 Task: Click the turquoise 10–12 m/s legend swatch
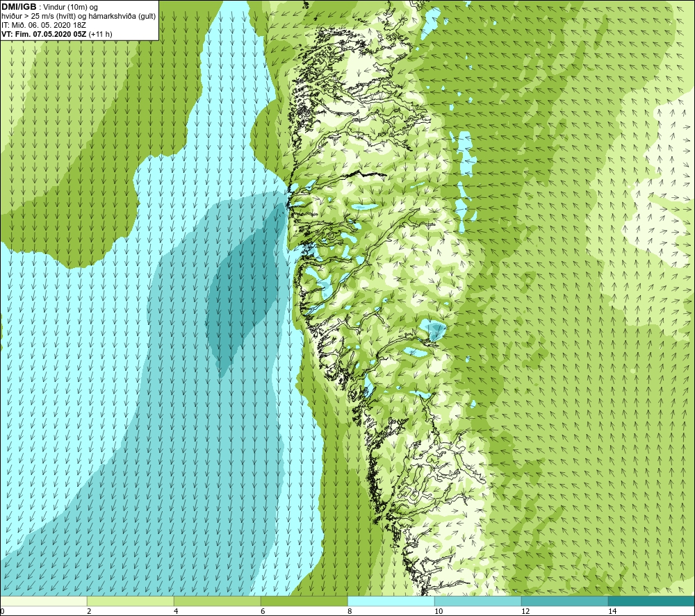point(478,601)
